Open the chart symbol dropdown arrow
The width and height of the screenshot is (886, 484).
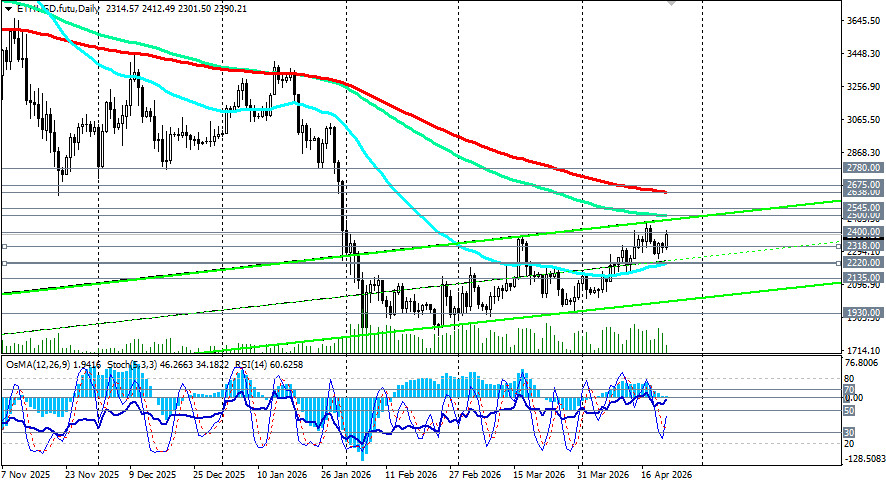tap(7, 9)
